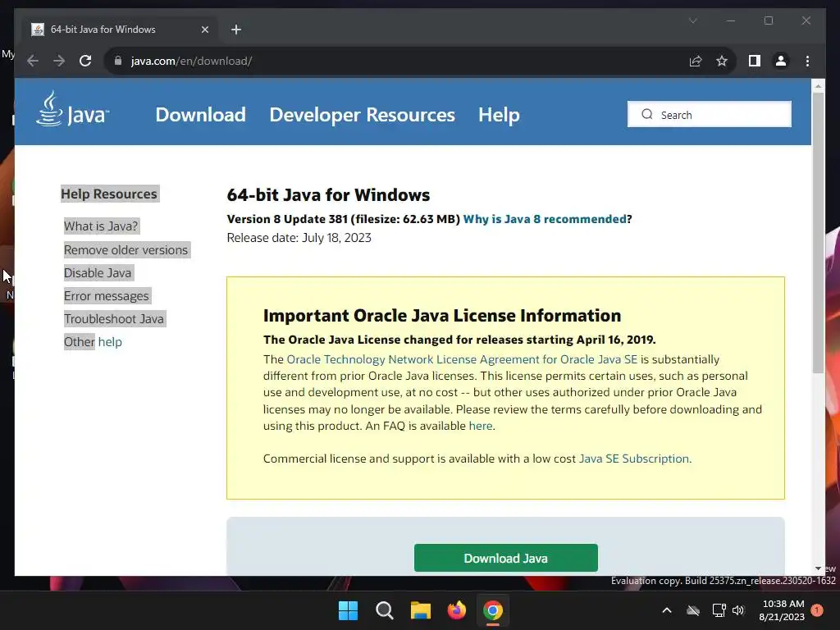Click the Help Resources heading
This screenshot has height=630, width=840.
(109, 194)
